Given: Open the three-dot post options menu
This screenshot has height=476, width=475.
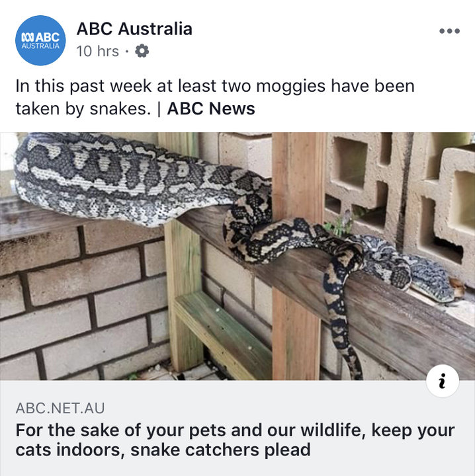Looking at the screenshot, I should [x=449, y=31].
